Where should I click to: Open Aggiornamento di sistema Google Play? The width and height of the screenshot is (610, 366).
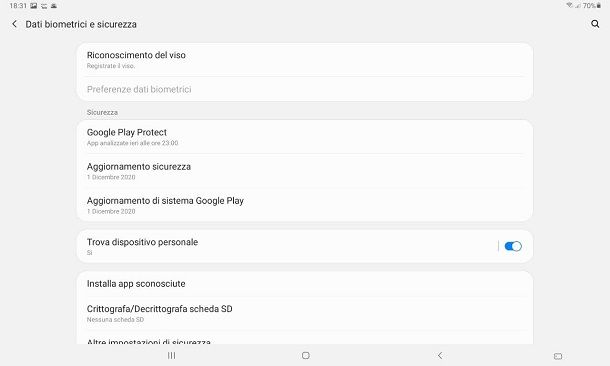305,205
